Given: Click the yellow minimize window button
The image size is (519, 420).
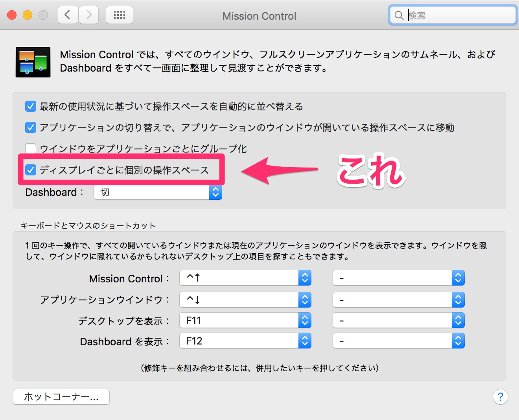Looking at the screenshot, I should point(28,15).
